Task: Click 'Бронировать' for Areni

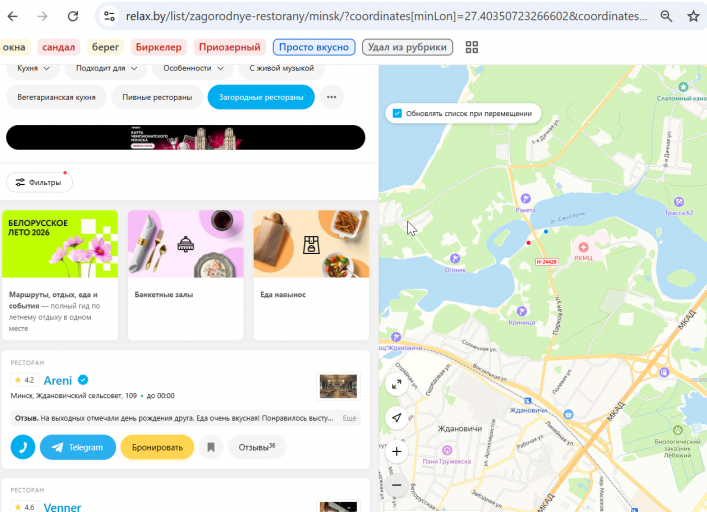Action: 157,447
